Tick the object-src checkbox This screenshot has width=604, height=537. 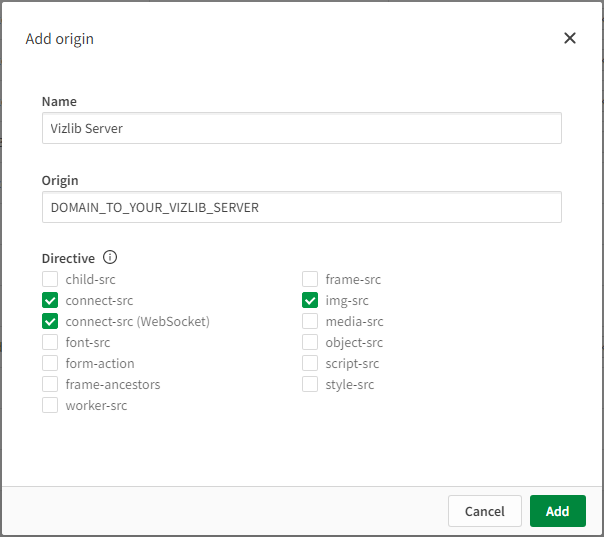click(310, 342)
